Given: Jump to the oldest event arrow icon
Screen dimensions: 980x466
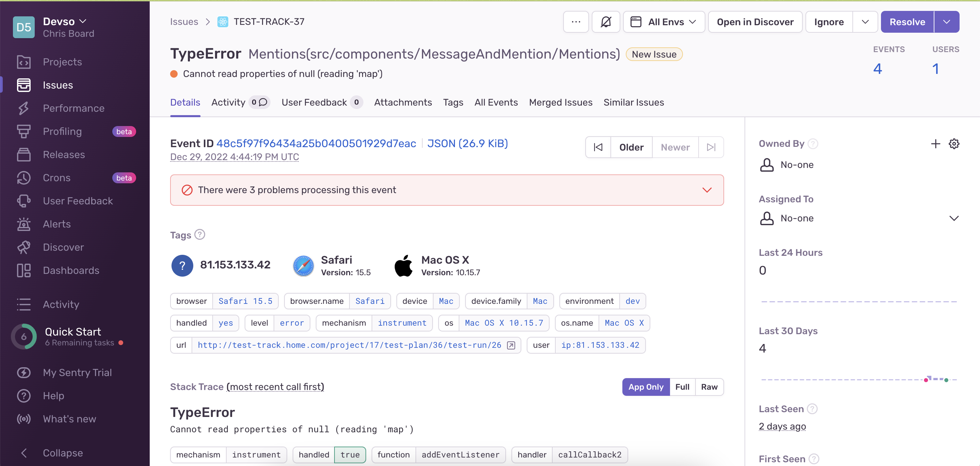Looking at the screenshot, I should (598, 147).
